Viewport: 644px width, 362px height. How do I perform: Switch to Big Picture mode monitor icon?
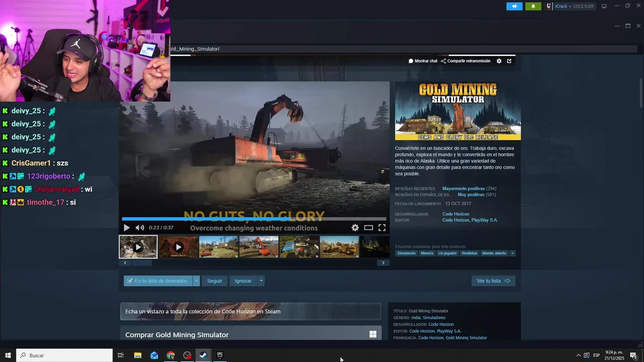(604, 6)
